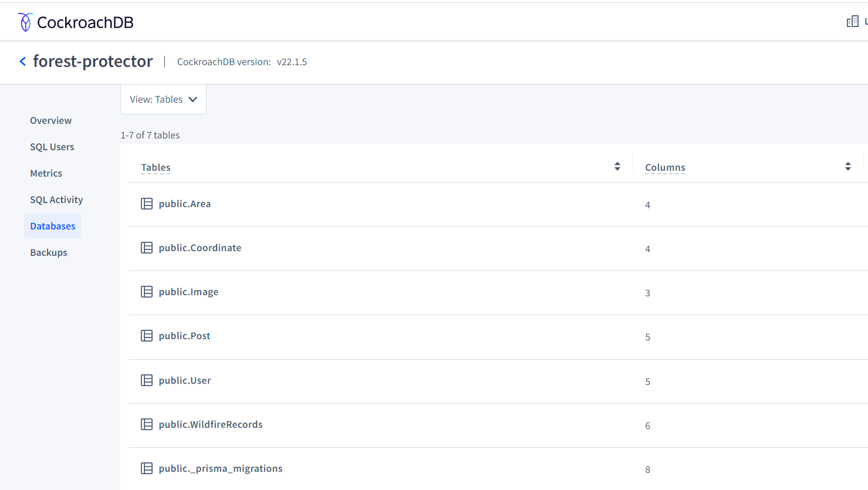Open the View: Tables dropdown
Image resolution: width=868 pixels, height=490 pixels.
163,99
